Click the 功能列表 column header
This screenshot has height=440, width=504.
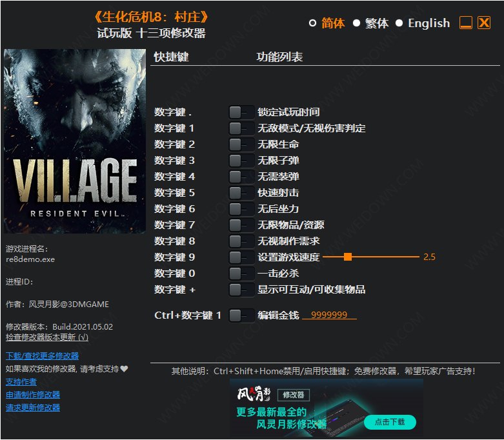279,57
